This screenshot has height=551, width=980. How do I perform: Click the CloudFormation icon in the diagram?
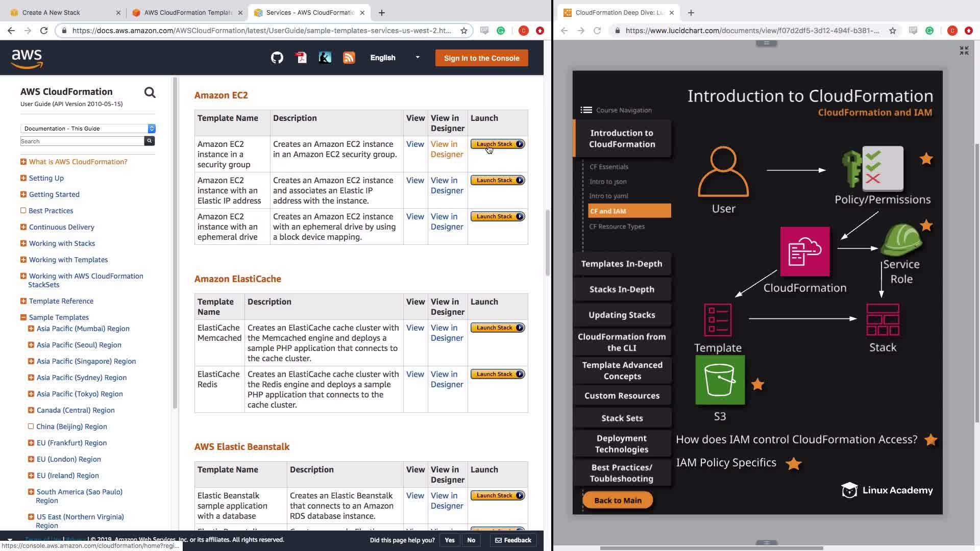pos(804,252)
